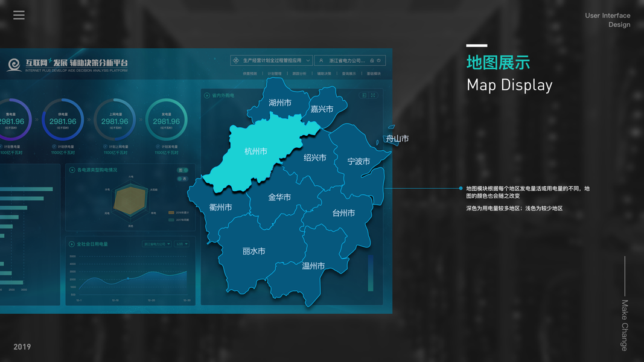Click the circle icon beside 计划供电量
This screenshot has height=362, width=644.
[54, 147]
